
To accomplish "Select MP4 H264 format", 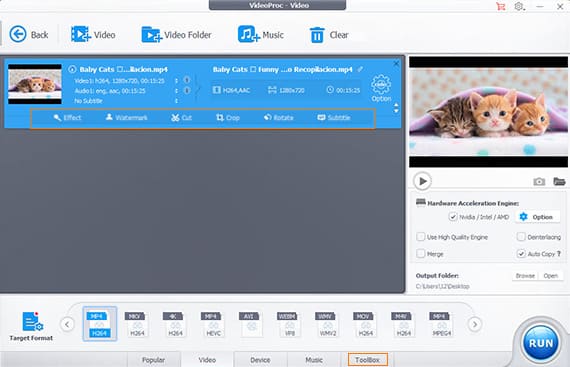I will 100,324.
